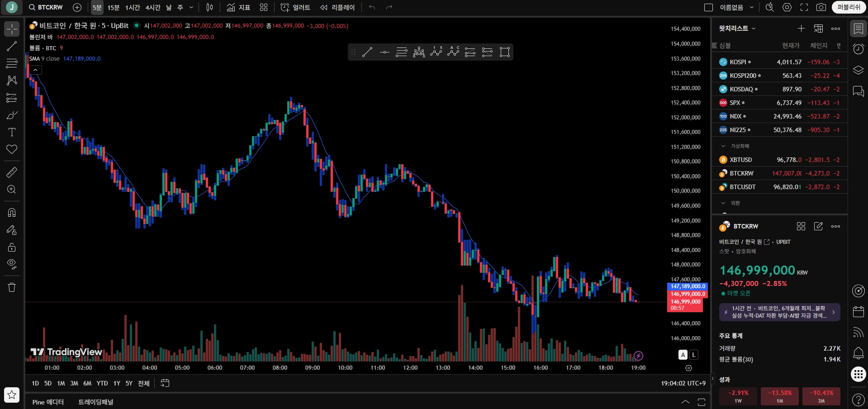
Task: Collapse the indicator legend arrow
Action: (x=35, y=70)
